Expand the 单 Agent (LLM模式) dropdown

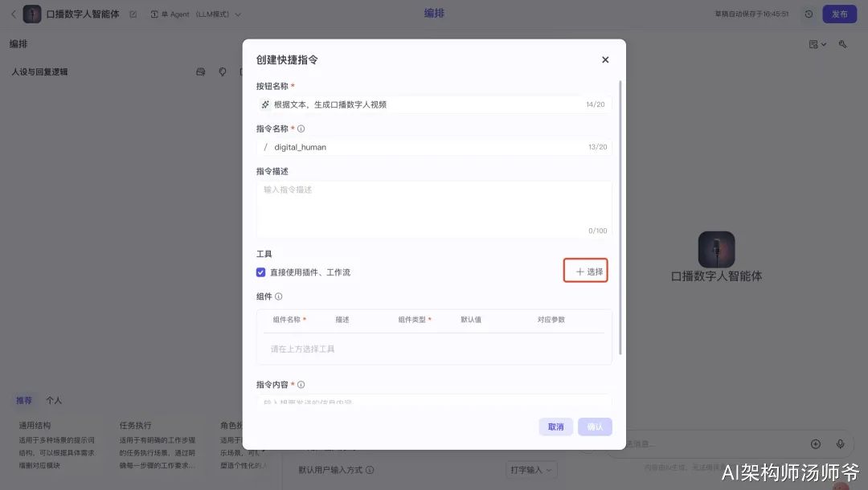(x=196, y=14)
